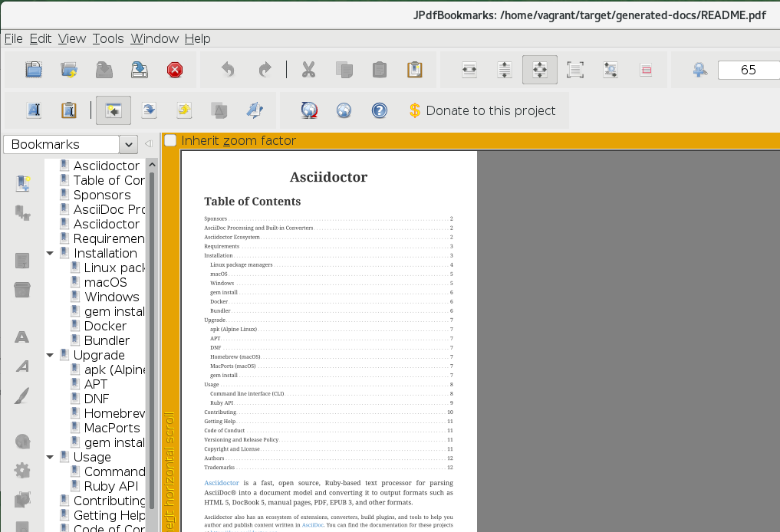Open the Tools menu

(x=108, y=38)
